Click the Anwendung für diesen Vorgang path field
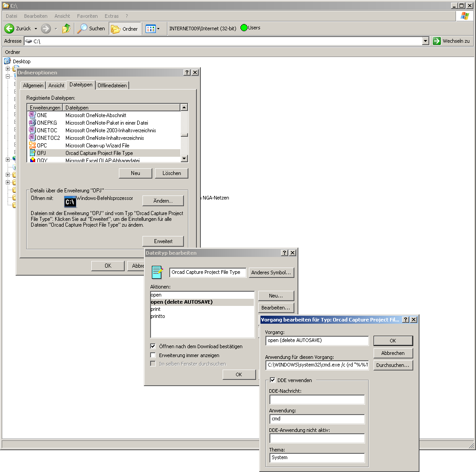476x472 pixels. [x=317, y=365]
